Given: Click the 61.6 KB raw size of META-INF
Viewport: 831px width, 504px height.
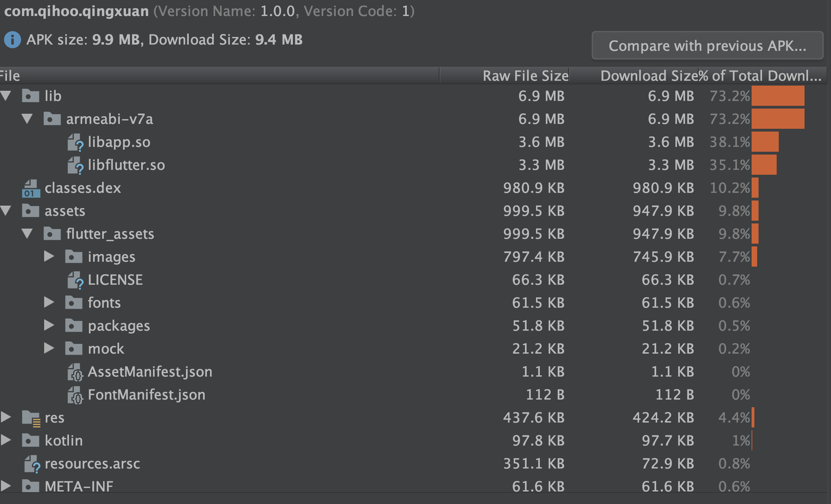Looking at the screenshot, I should pyautogui.click(x=538, y=487).
